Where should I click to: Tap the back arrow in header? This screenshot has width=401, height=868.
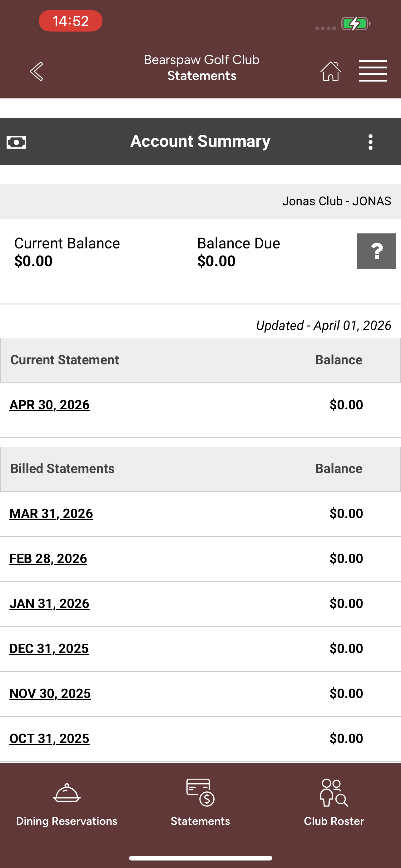coord(36,71)
